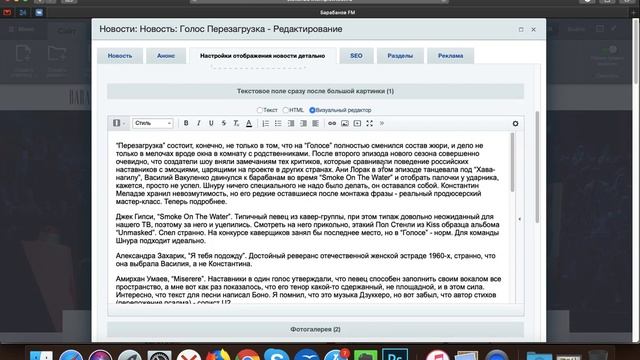Screen dimensions: 640x360
Task: Open Skype from the Dock
Action: click(277, 354)
